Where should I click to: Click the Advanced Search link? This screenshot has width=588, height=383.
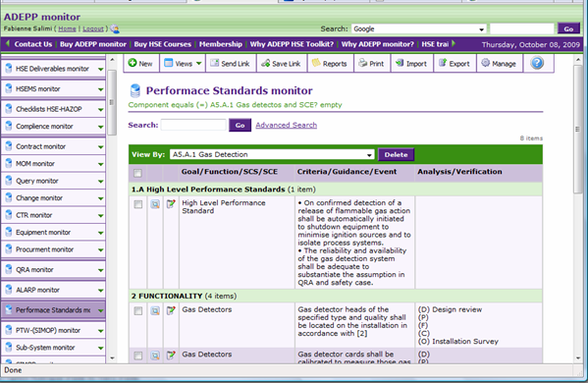(286, 125)
